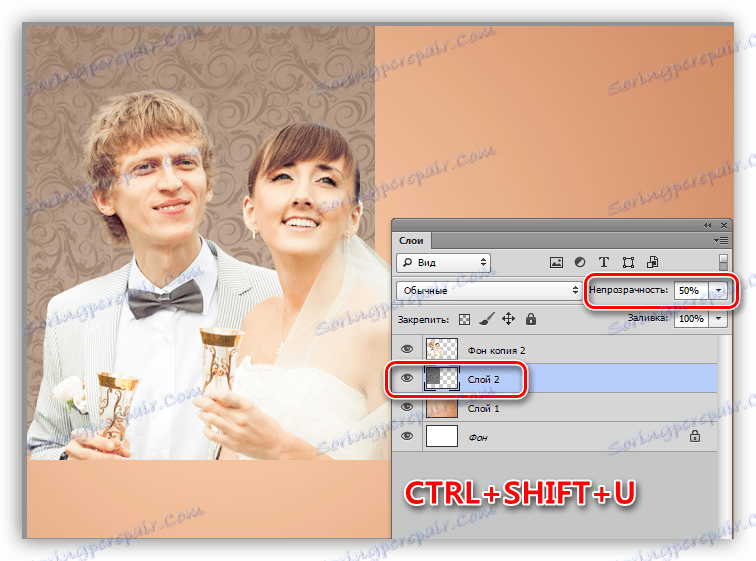Image resolution: width=756 pixels, height=561 pixels.
Task: Click the Заливка label
Action: click(648, 318)
